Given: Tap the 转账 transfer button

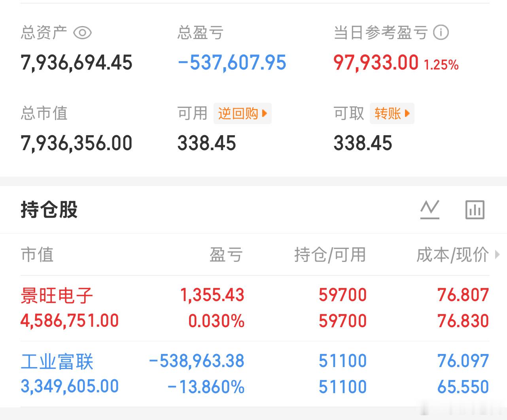Looking at the screenshot, I should point(392,114).
